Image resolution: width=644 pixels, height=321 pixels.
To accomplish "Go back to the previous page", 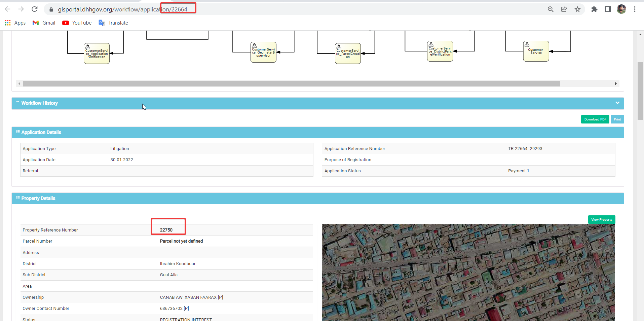I will point(8,9).
